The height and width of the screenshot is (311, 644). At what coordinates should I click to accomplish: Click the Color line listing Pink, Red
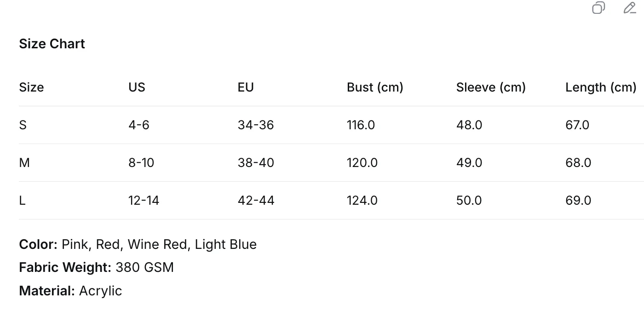138,244
